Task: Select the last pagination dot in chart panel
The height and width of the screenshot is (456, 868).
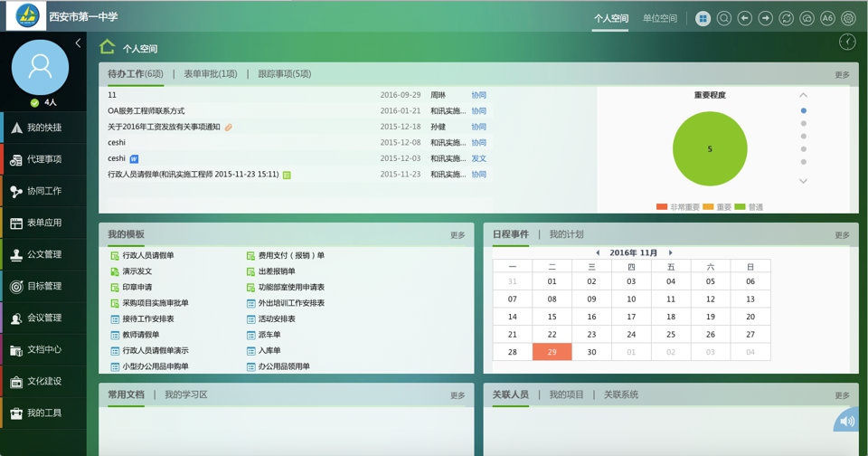Action: [x=803, y=162]
